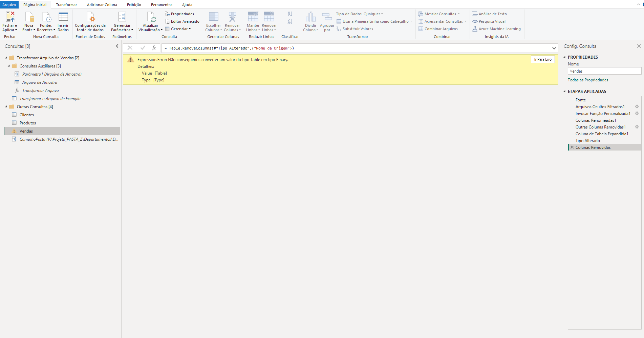Click the Dividir Coluna icon
Image resolution: width=644 pixels, height=338 pixels.
pyautogui.click(x=311, y=17)
